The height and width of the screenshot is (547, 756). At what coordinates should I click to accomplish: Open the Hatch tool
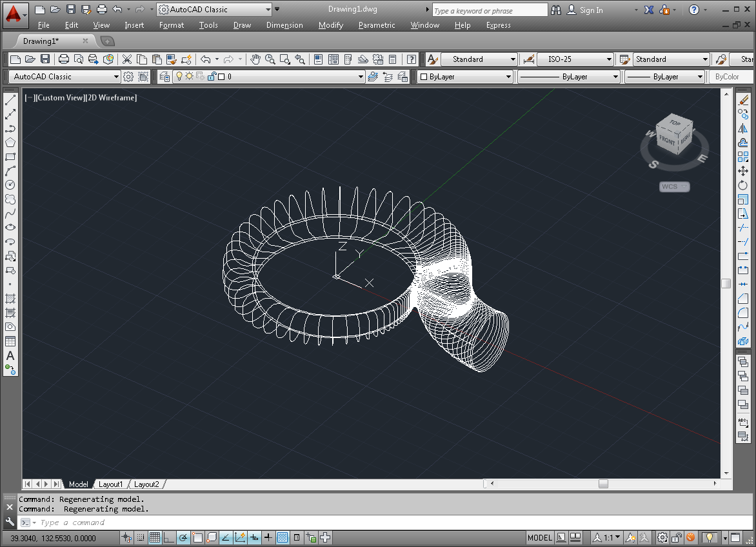[x=10, y=299]
